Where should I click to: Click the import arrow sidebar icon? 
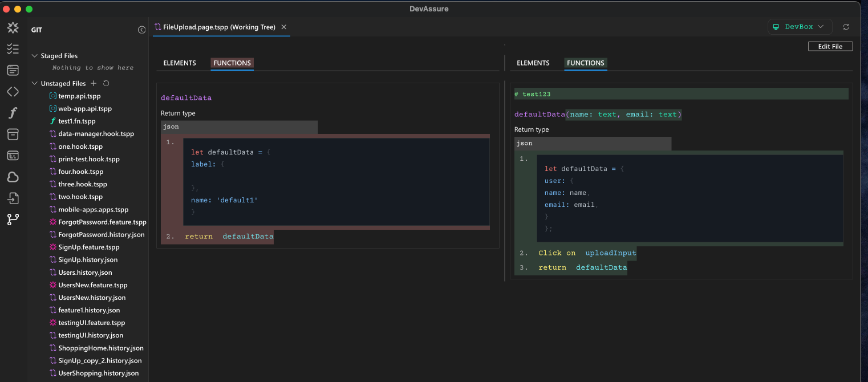coord(13,198)
